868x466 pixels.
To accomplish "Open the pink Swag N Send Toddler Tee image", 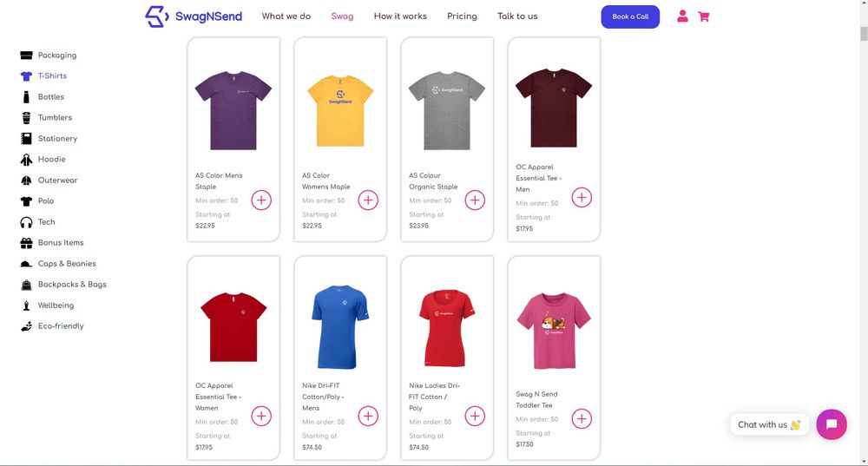I will coord(554,331).
